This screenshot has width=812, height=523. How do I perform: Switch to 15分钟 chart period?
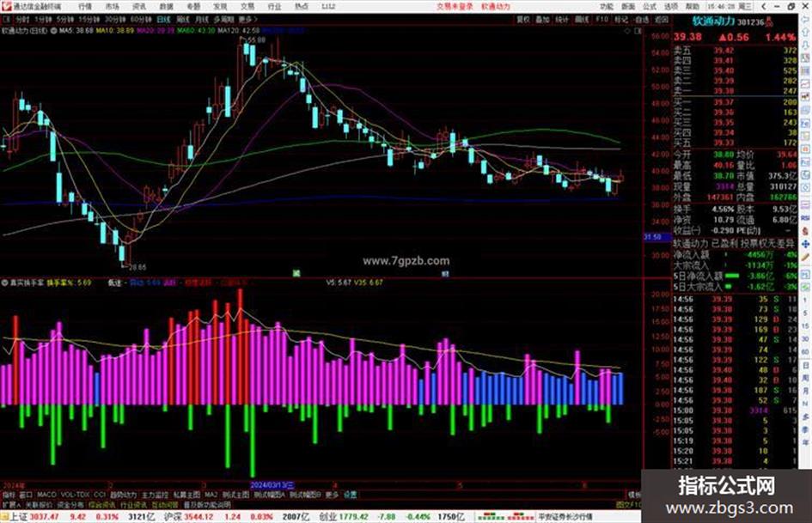(x=89, y=19)
